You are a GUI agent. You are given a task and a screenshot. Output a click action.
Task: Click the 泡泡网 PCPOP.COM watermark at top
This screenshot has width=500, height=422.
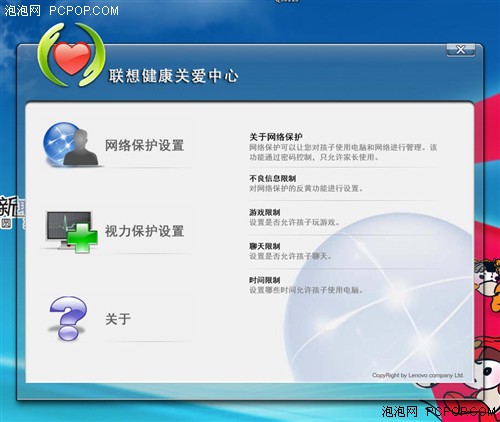(x=61, y=10)
